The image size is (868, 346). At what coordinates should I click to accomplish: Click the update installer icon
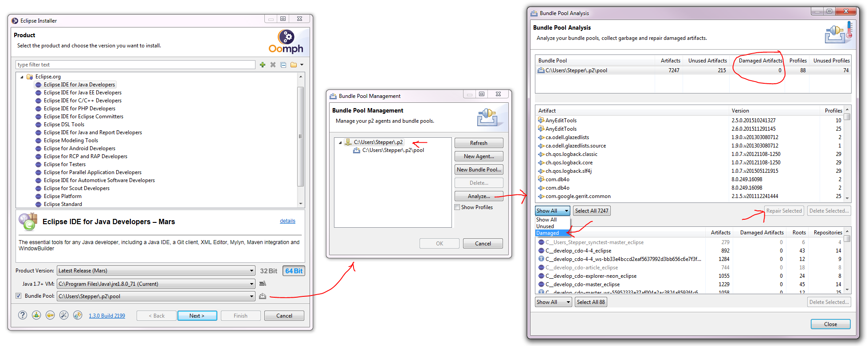coord(78,315)
